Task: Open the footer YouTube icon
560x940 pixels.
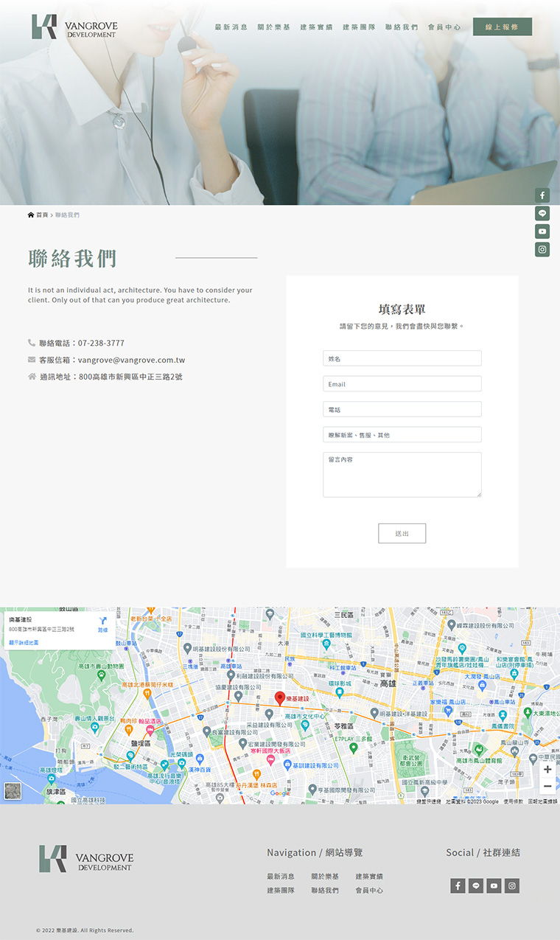Action: point(494,885)
